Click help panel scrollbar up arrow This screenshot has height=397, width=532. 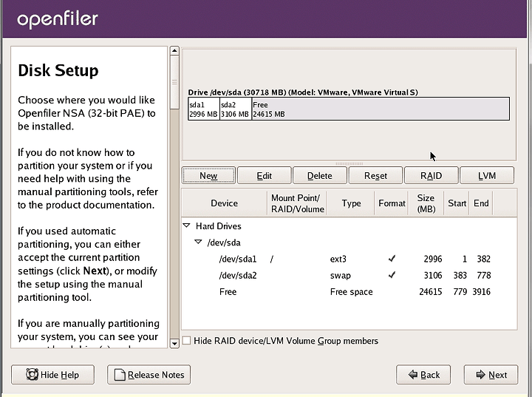[x=174, y=51]
